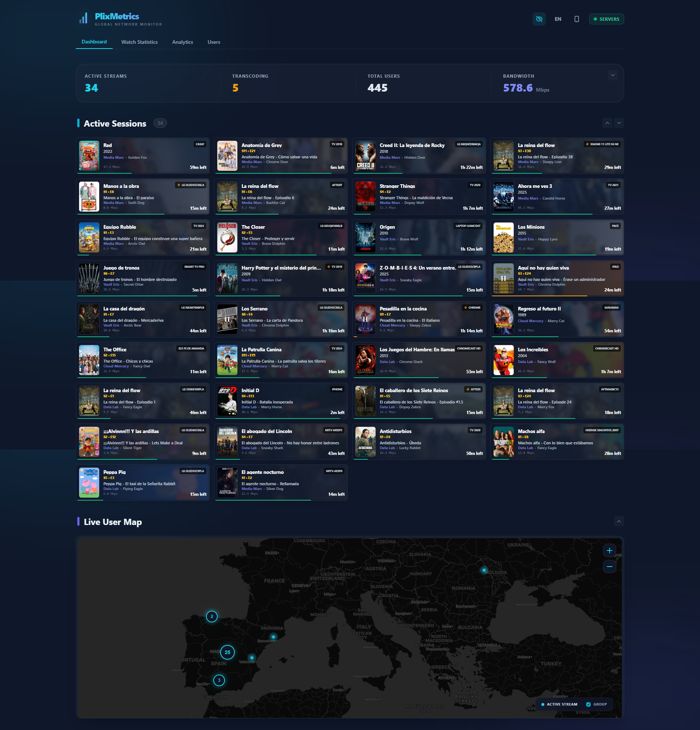Viewport: 700px width, 730px height.
Task: Click the Equipo Rubble poster thumbnail
Action: [89, 237]
